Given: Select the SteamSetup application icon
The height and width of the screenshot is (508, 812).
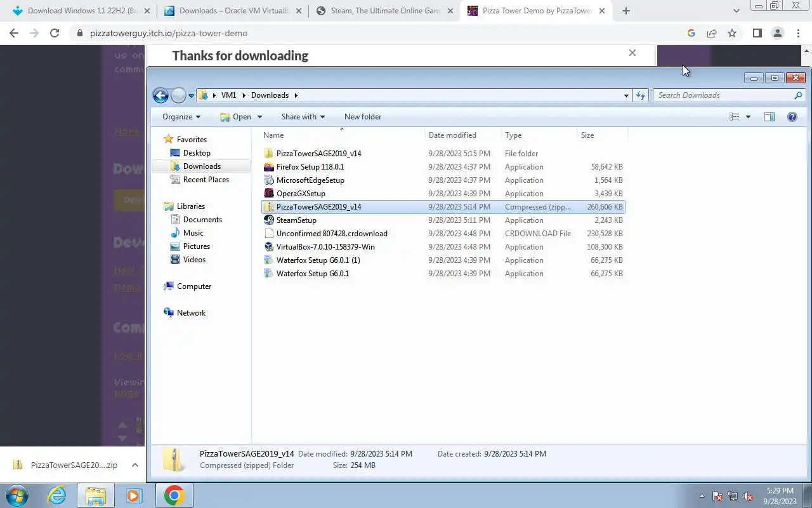Looking at the screenshot, I should coord(268,220).
